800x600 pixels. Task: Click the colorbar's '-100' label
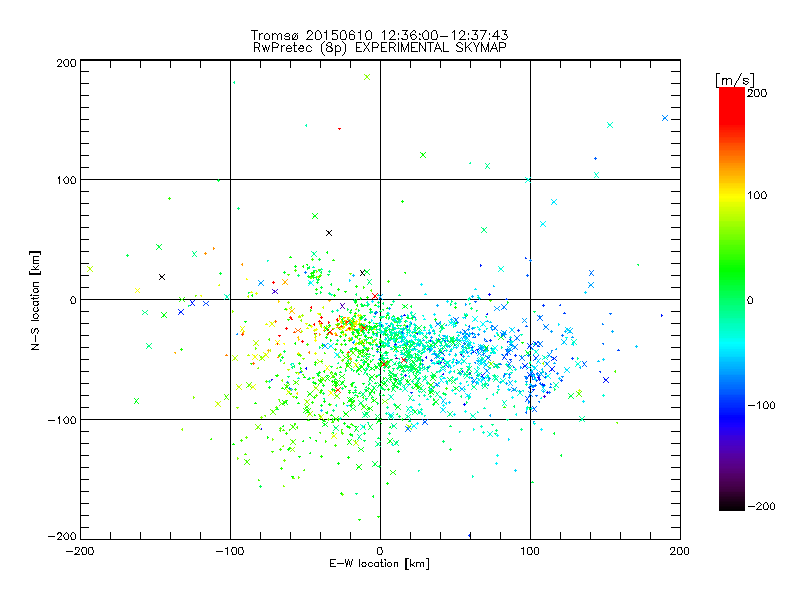(x=761, y=405)
